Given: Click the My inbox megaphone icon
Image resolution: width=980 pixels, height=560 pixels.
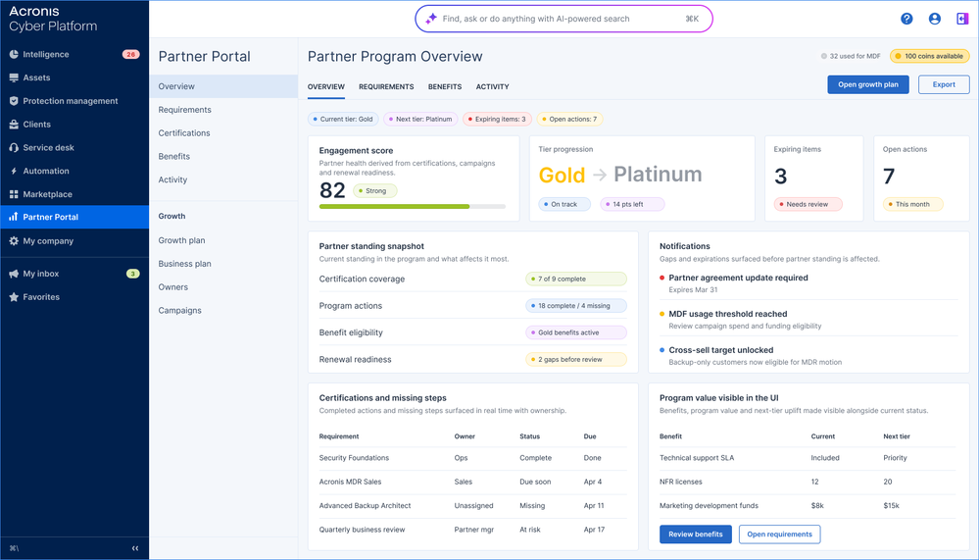Looking at the screenshot, I should [x=14, y=274].
